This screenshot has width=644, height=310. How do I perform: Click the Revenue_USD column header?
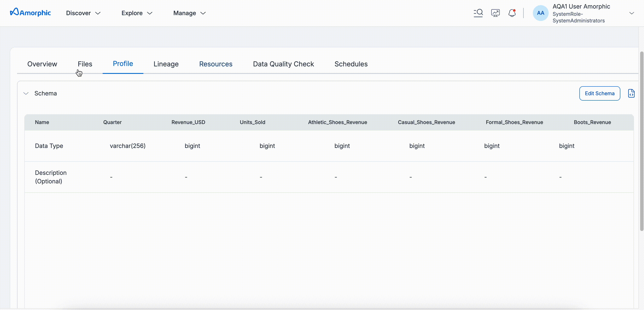188,122
